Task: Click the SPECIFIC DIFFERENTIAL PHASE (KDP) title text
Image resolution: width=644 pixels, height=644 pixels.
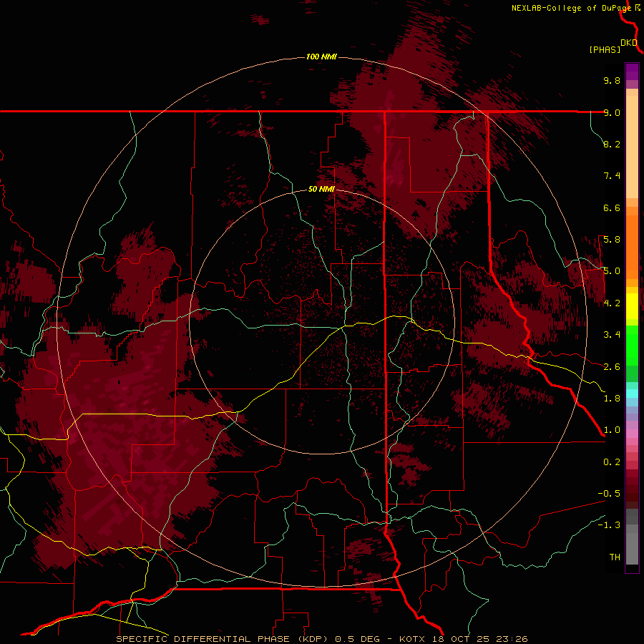Action: click(223, 639)
